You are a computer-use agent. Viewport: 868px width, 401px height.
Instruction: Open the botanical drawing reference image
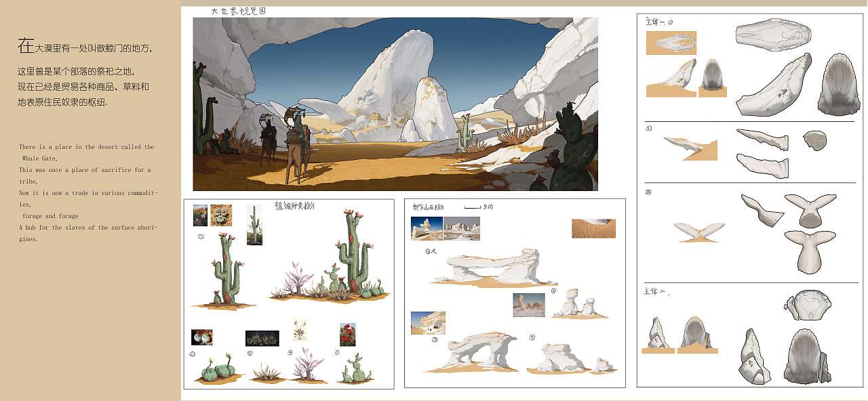(x=300, y=331)
